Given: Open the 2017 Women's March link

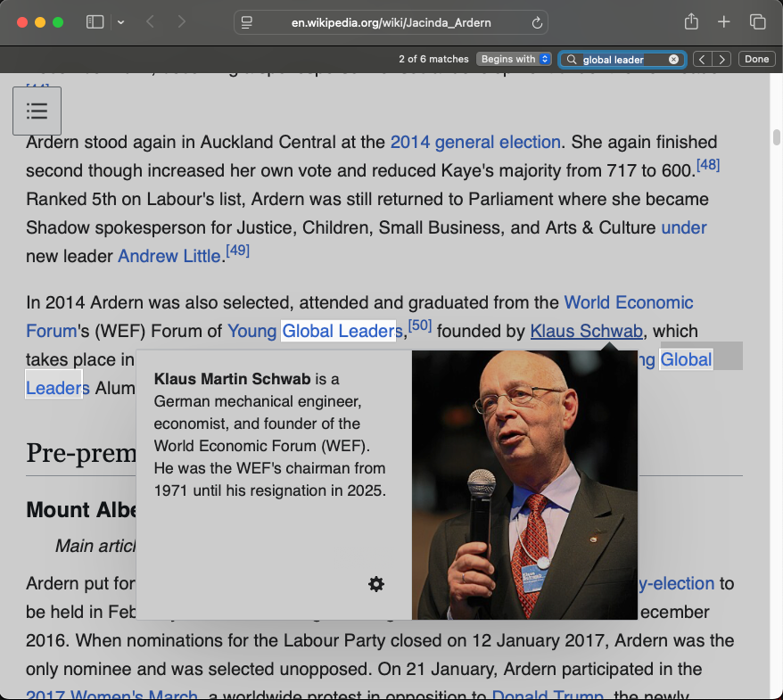Looking at the screenshot, I should click(x=111, y=694).
